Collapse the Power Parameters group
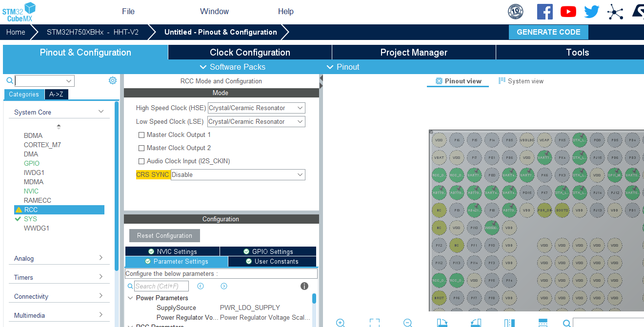This screenshot has width=644, height=327. [x=130, y=298]
